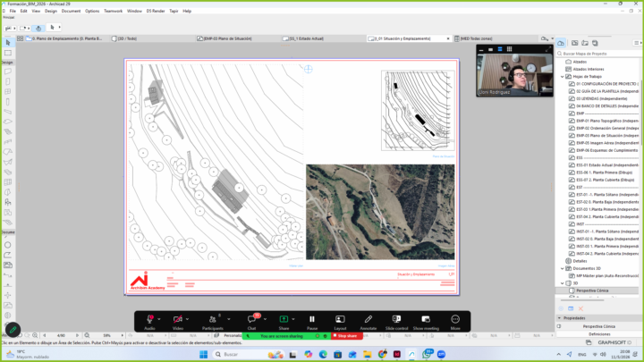Viewport: 644px width, 362px height.
Task: Open Share options arrow in Zoom bar
Action: 293,319
